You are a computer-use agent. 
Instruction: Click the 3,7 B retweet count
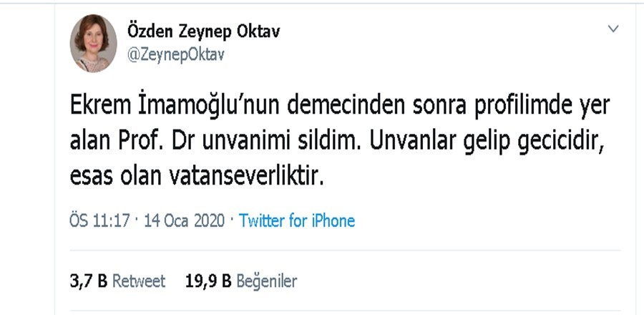point(88,281)
